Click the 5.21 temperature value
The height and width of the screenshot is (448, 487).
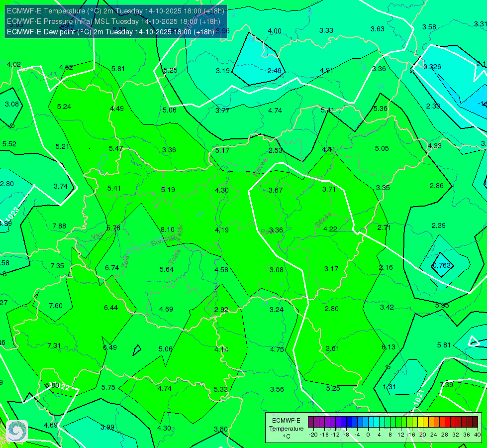point(62,146)
